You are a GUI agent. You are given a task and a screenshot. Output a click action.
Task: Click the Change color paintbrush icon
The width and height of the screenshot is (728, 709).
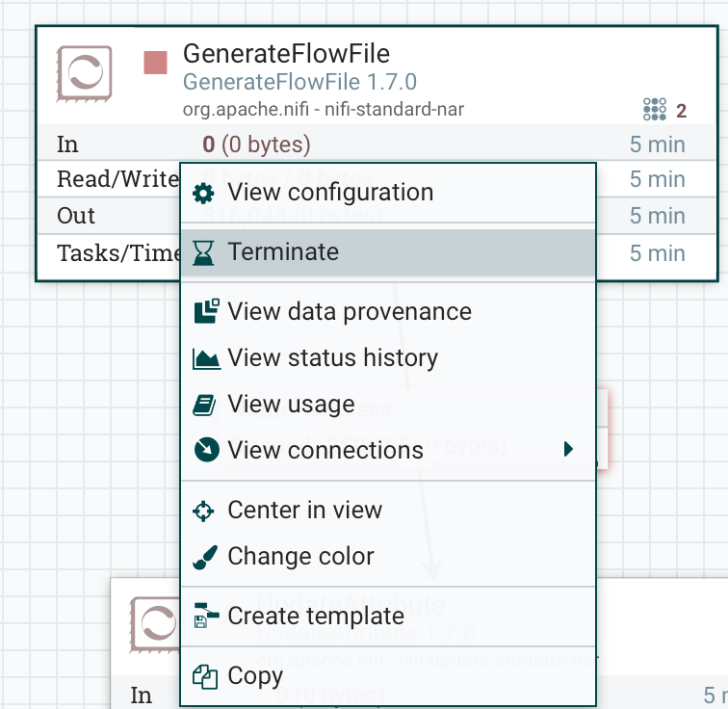pyautogui.click(x=205, y=557)
